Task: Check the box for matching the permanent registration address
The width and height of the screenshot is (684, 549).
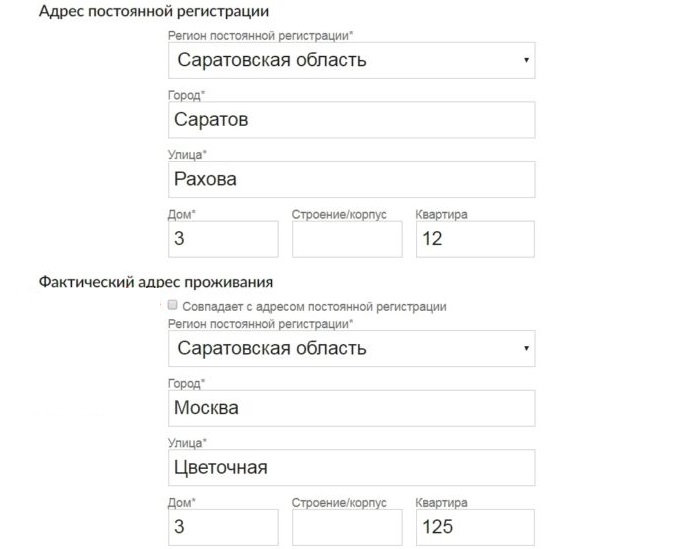Action: point(172,305)
